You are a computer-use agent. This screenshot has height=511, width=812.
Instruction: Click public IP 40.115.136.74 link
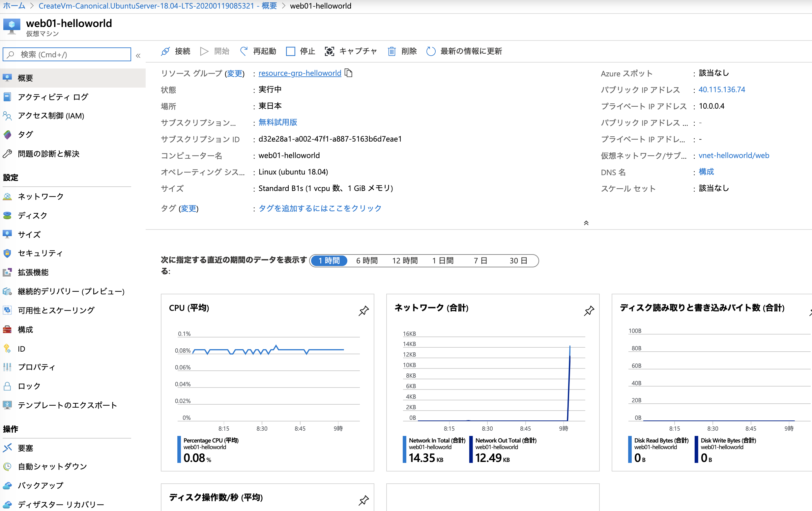pos(722,90)
